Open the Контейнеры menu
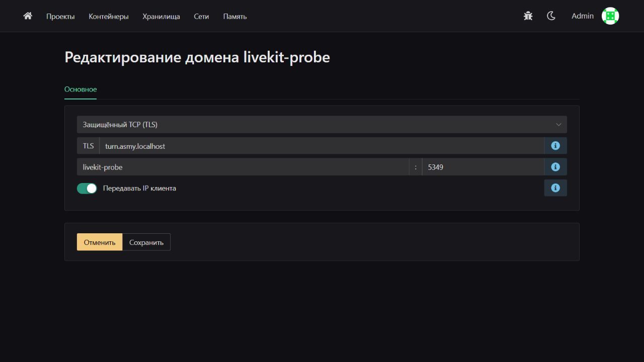 (x=109, y=17)
